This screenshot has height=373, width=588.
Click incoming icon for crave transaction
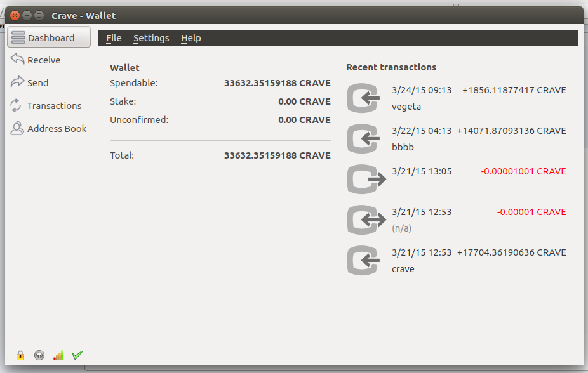click(363, 260)
